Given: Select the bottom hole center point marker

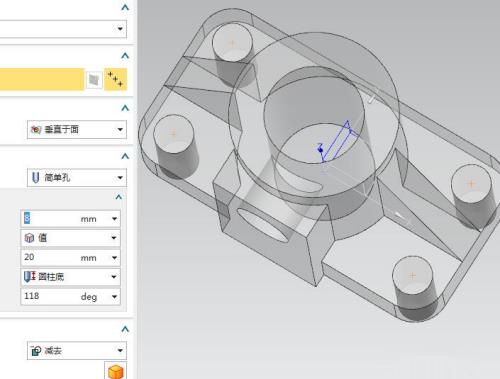Looking at the screenshot, I should coord(412,275).
